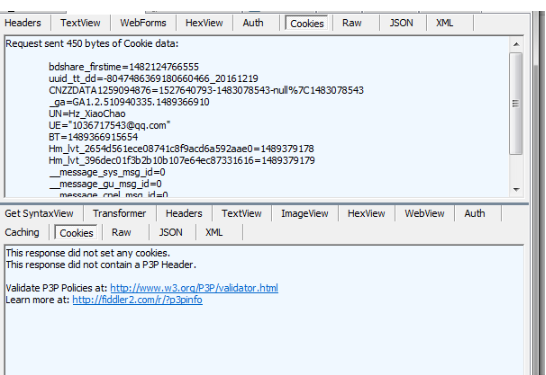Switch to response TextView tab
The width and height of the screenshot is (546, 375).
[242, 213]
